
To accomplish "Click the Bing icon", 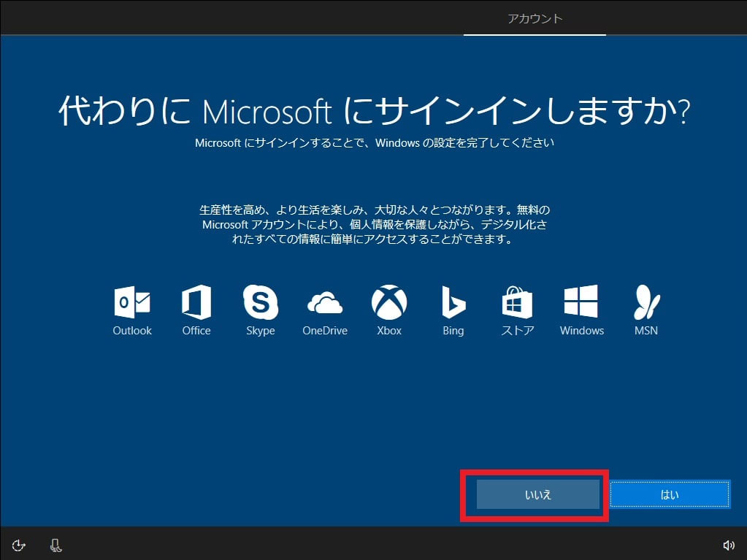I will point(453,302).
